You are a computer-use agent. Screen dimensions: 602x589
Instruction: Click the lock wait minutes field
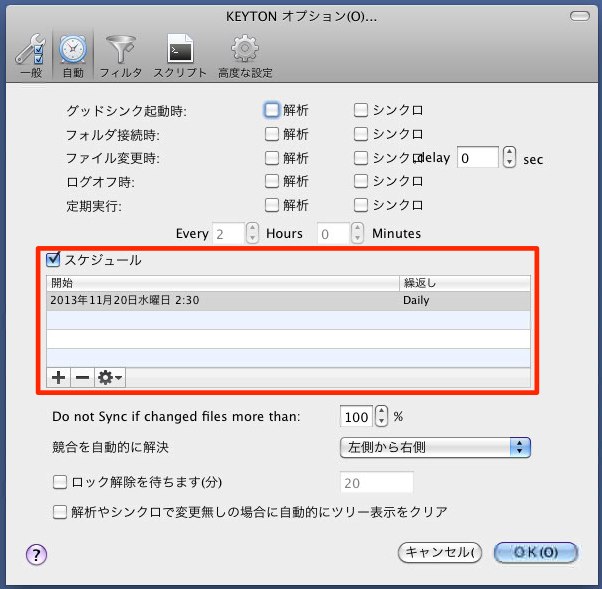(x=377, y=482)
